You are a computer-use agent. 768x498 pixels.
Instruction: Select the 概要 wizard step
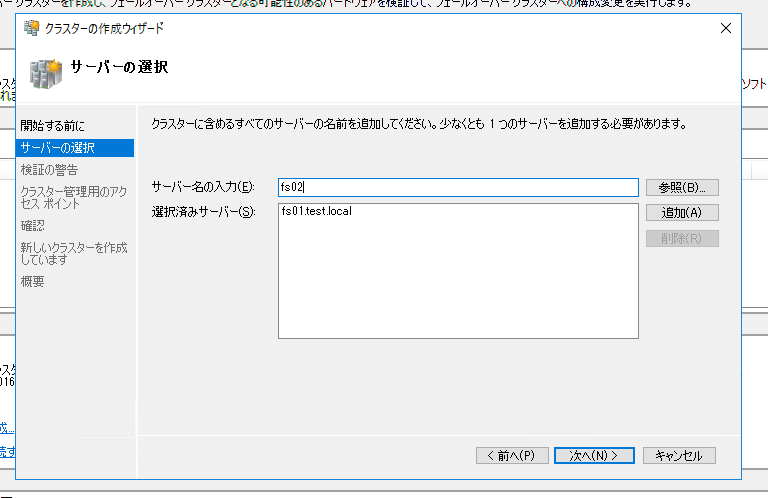click(x=32, y=282)
